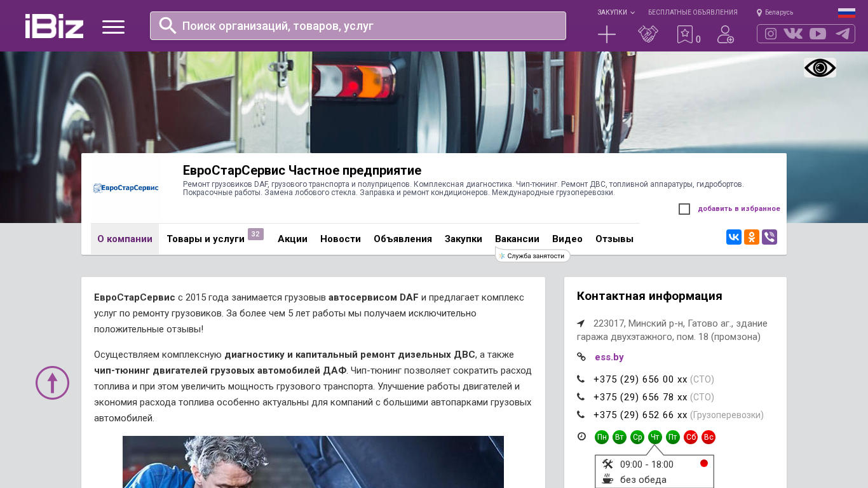
Task: Share via the orange Odnoklassniki button
Action: tap(752, 237)
